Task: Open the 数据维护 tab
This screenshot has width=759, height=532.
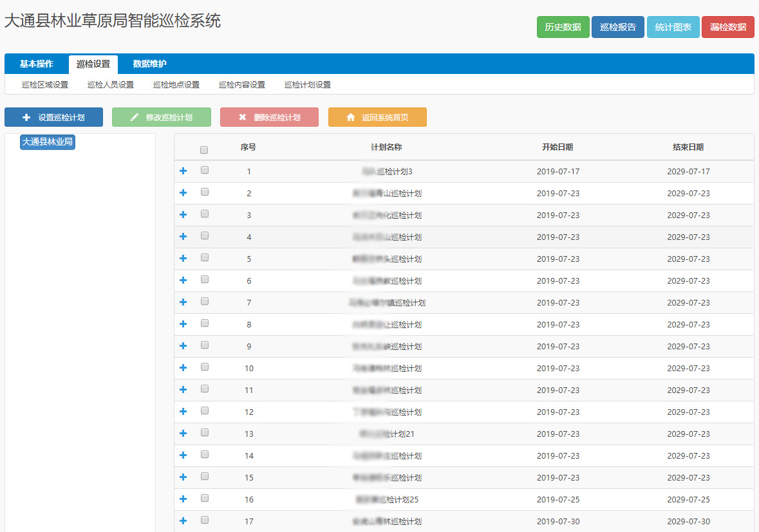Action: (150, 64)
